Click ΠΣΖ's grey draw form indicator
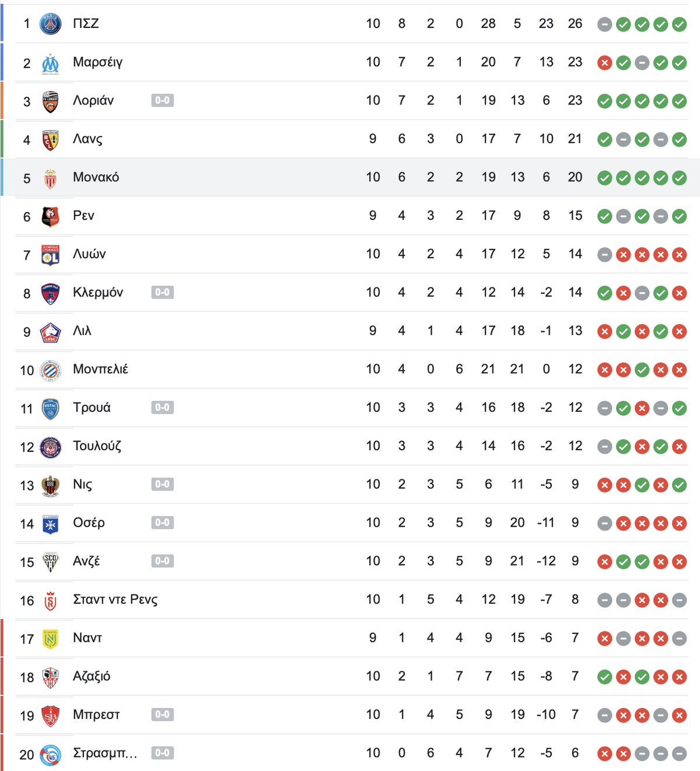The height and width of the screenshot is (771, 700). tap(605, 24)
